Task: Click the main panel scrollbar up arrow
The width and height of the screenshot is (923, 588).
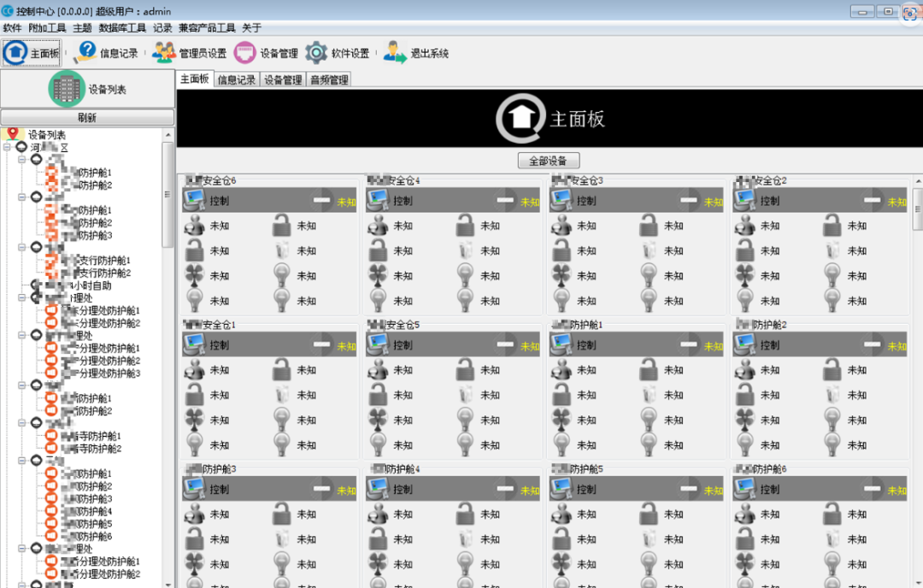Action: [918, 180]
